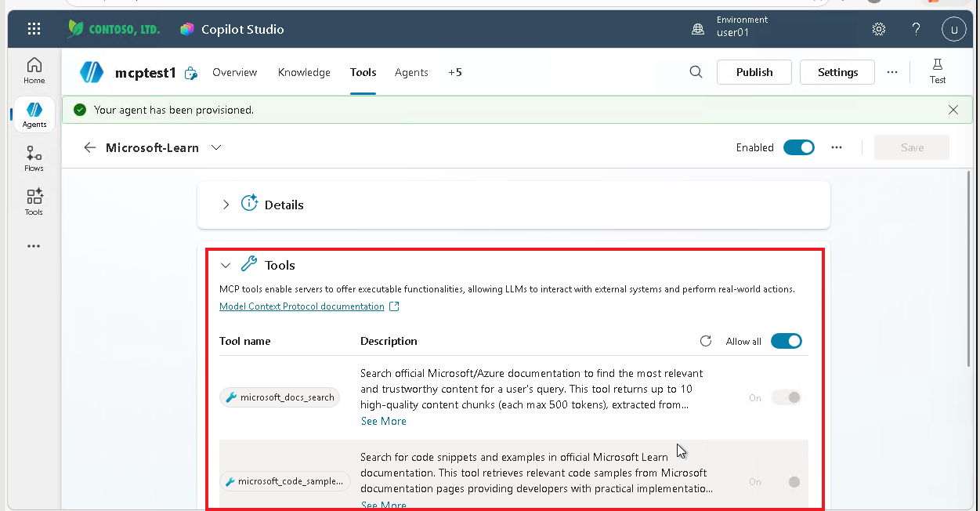Screen dimensions: 980x511
Task: Open the settings gear icon
Action: [x=879, y=29]
